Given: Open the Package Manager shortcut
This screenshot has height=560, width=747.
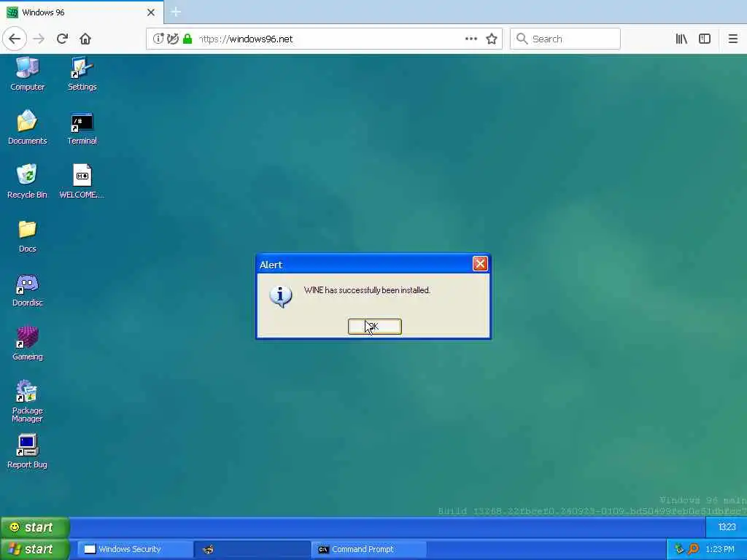Looking at the screenshot, I should 27,402.
